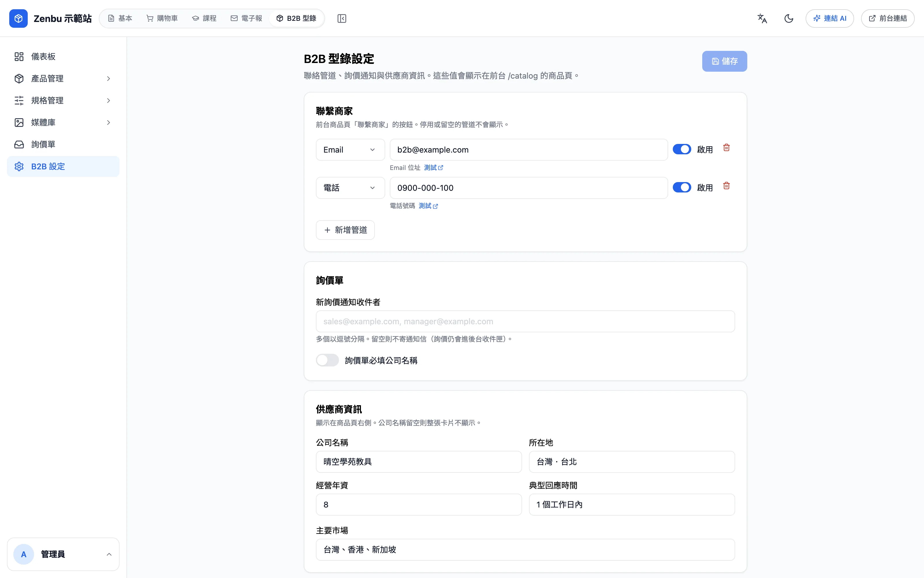Open the 前台連結 storefront link
924x578 pixels.
point(888,18)
